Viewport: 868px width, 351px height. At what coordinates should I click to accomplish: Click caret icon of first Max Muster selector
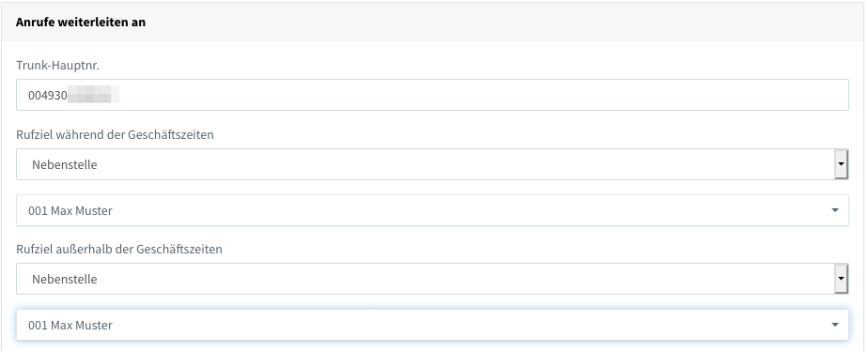coord(835,210)
